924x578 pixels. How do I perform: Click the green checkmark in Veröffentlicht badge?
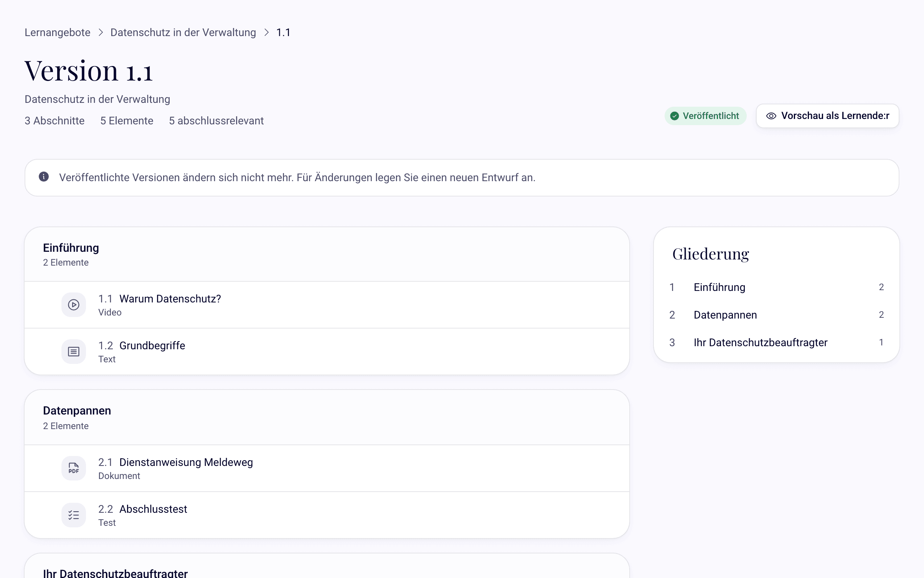(x=675, y=116)
